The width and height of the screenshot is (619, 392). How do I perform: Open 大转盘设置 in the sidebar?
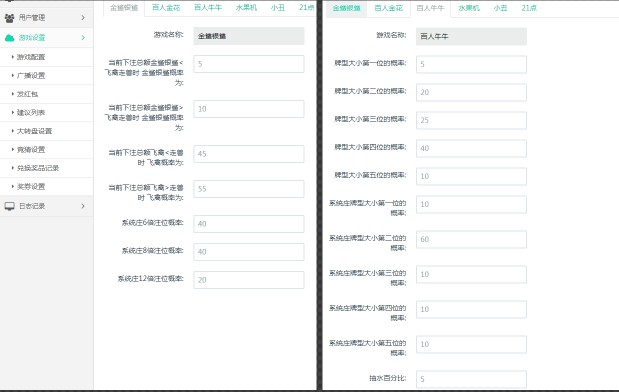click(47, 131)
